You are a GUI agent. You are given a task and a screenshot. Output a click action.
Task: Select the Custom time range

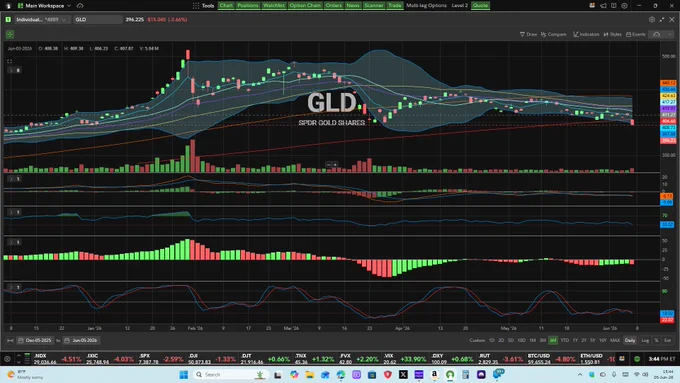[x=477, y=340]
